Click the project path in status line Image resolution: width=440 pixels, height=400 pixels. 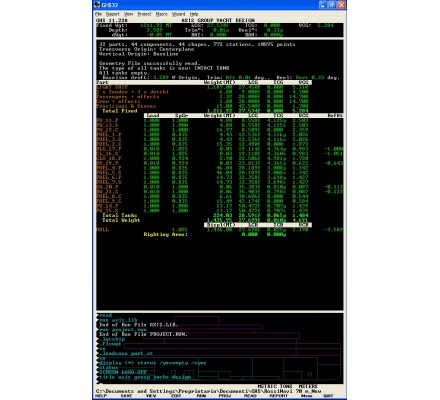[x=209, y=391]
